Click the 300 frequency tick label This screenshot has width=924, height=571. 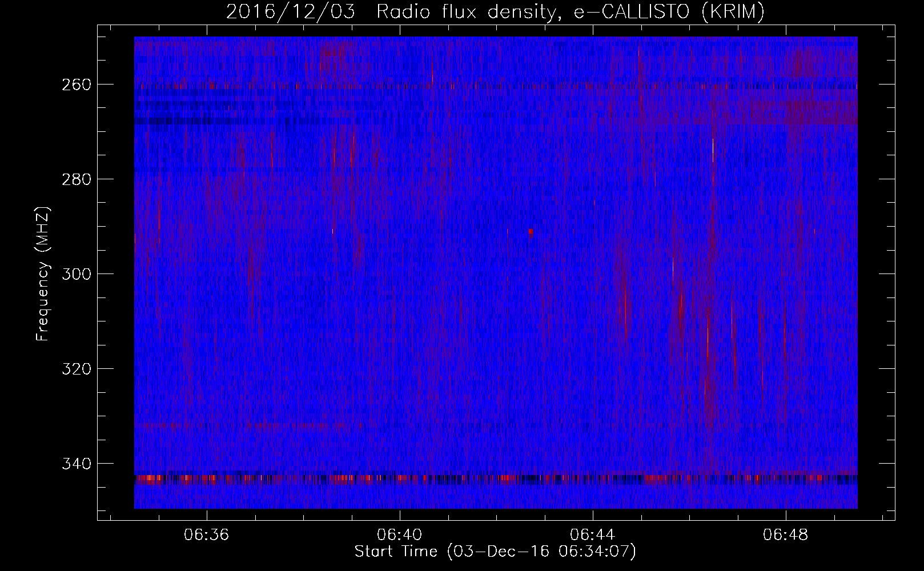point(76,274)
